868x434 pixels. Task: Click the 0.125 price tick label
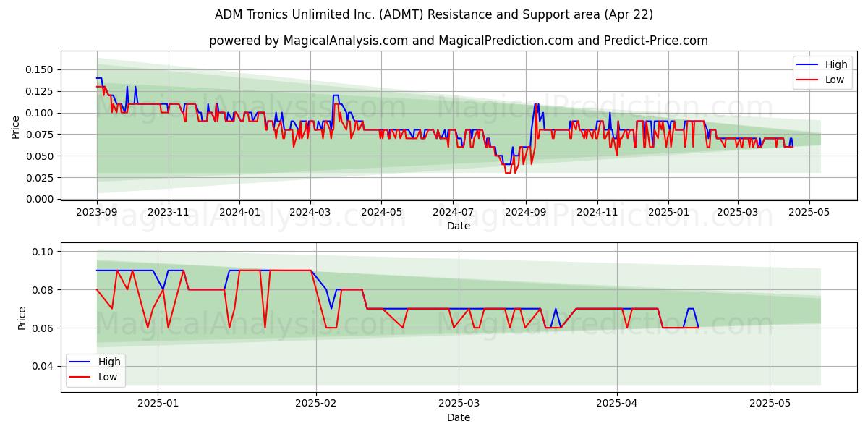point(39,91)
